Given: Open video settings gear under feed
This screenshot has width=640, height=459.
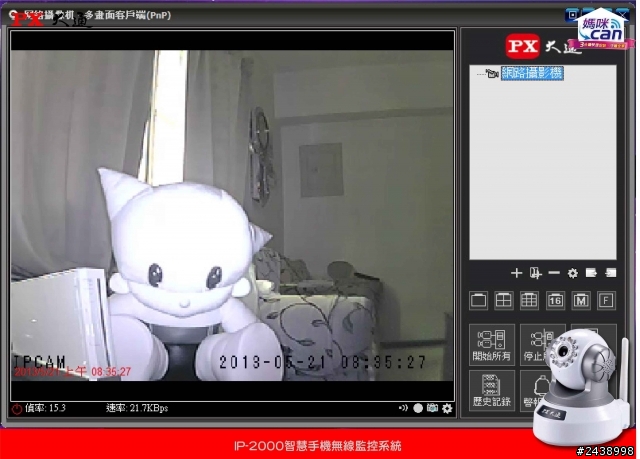Looking at the screenshot, I should tap(447, 408).
